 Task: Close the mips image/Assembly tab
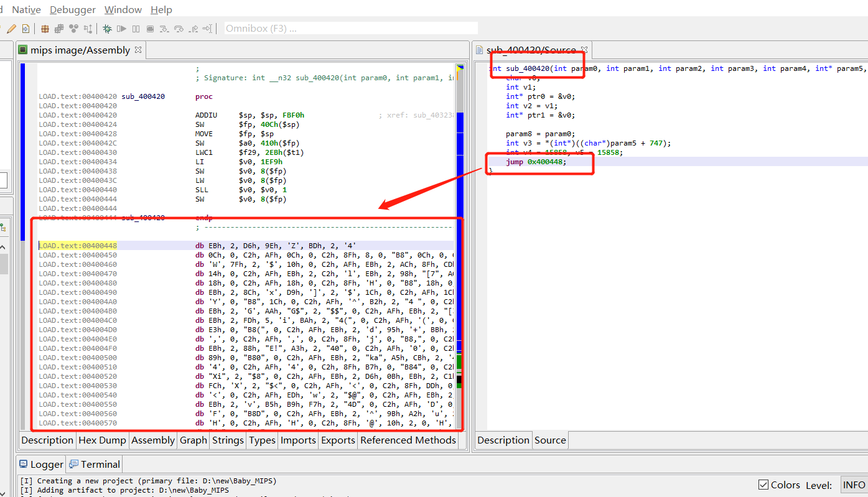coord(138,50)
